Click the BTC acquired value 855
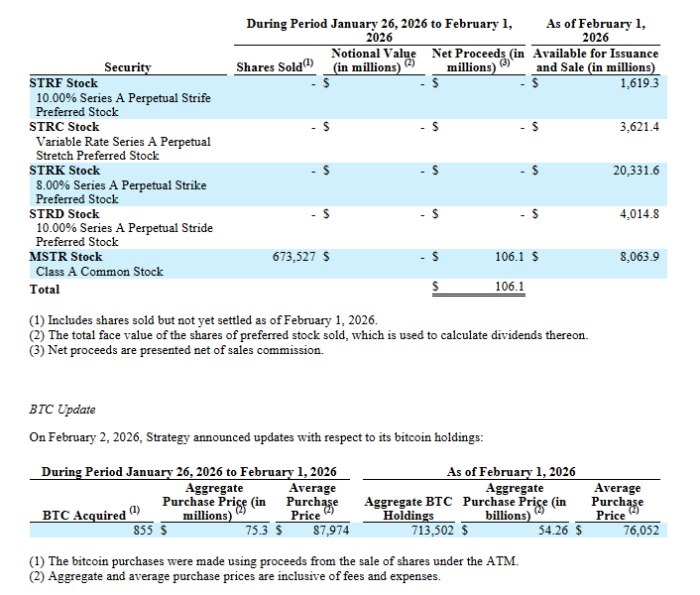The image size is (700, 595). pos(143,531)
